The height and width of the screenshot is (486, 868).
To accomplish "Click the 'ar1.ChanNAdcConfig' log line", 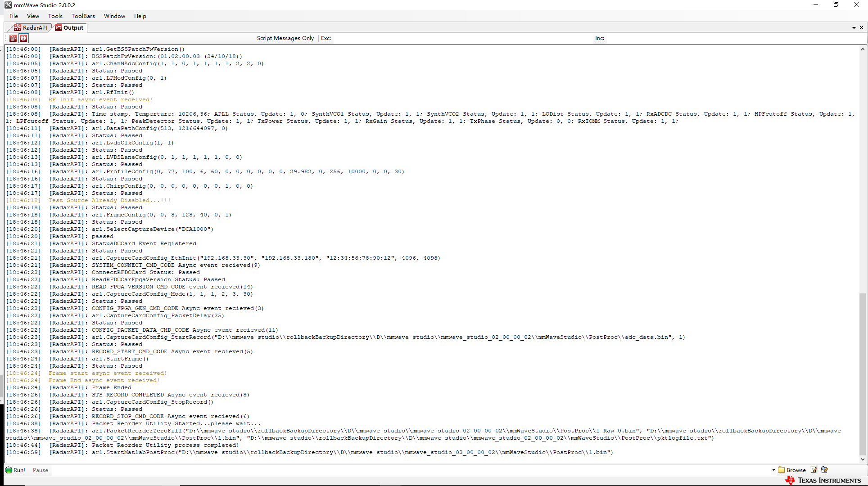I will (178, 63).
